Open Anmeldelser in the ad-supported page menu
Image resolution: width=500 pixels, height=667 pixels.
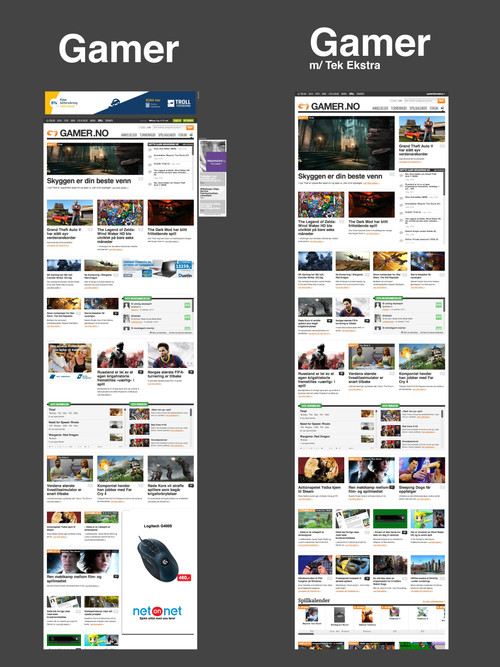(129, 135)
